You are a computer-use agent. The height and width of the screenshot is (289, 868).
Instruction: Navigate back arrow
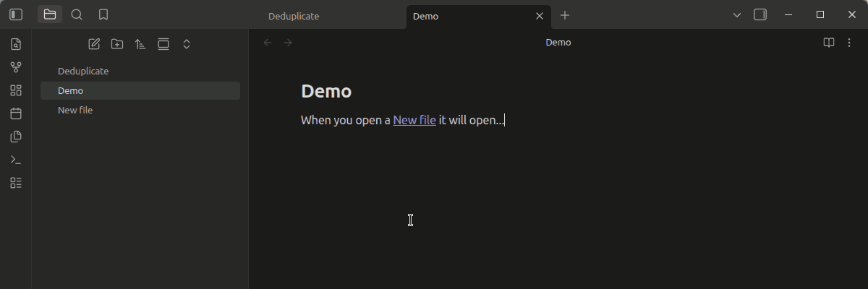click(x=268, y=43)
